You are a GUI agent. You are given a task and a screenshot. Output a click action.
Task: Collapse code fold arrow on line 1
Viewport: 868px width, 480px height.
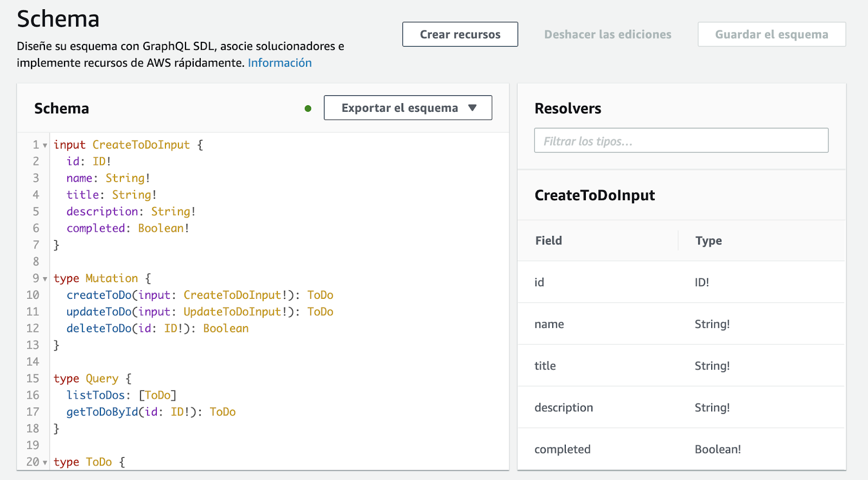pyautogui.click(x=45, y=145)
